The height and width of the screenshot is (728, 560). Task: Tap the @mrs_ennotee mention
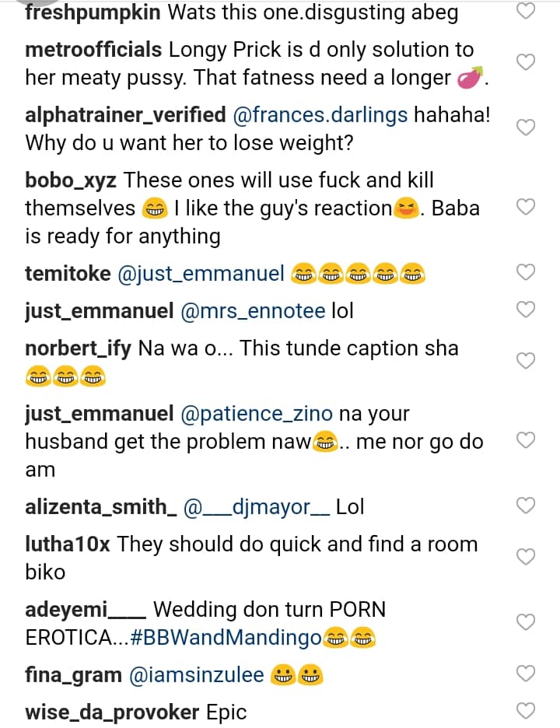click(x=253, y=311)
